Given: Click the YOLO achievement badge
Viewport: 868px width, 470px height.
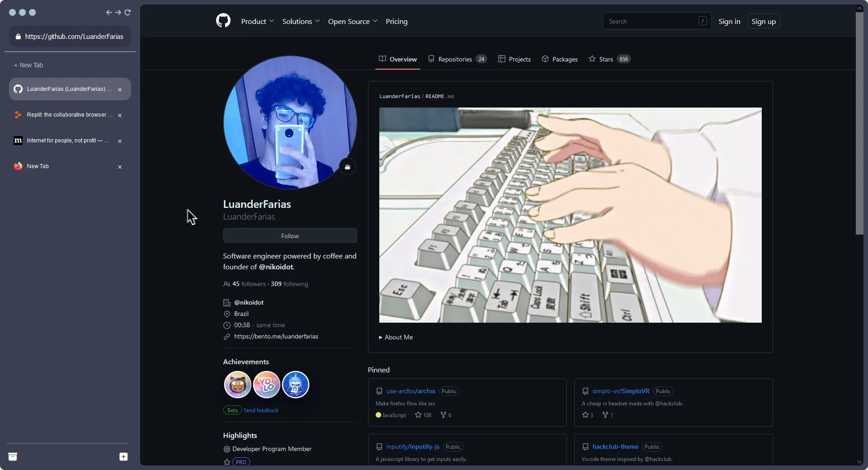Looking at the screenshot, I should (x=266, y=385).
